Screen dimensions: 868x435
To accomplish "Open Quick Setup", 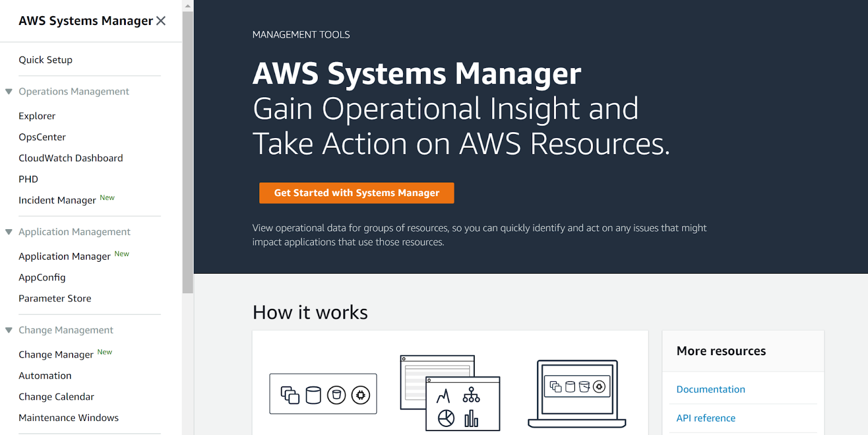I will [46, 60].
